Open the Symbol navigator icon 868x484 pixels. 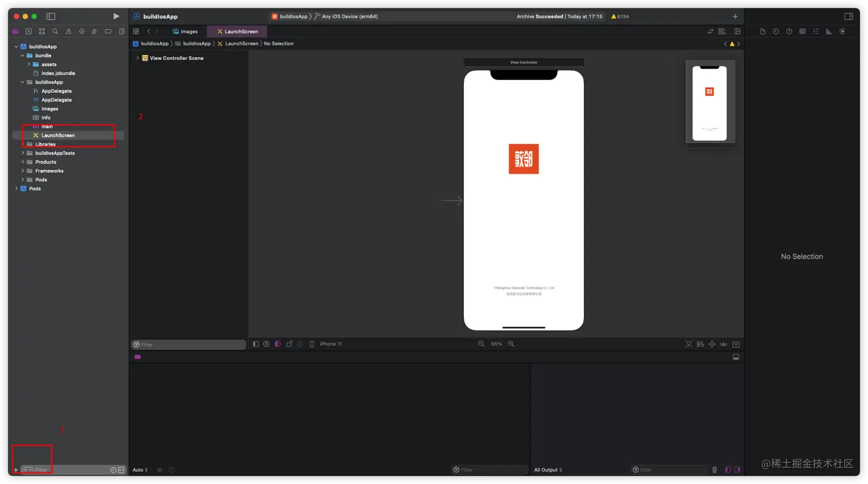42,32
